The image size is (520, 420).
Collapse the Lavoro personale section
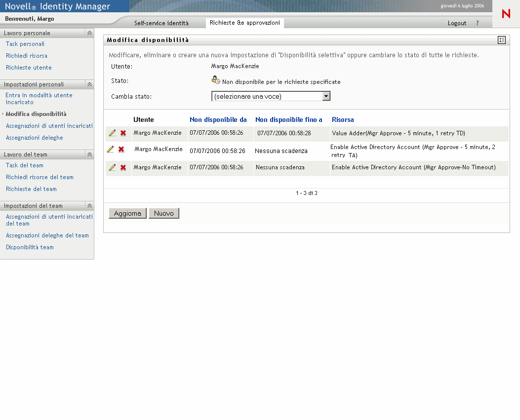click(x=89, y=33)
